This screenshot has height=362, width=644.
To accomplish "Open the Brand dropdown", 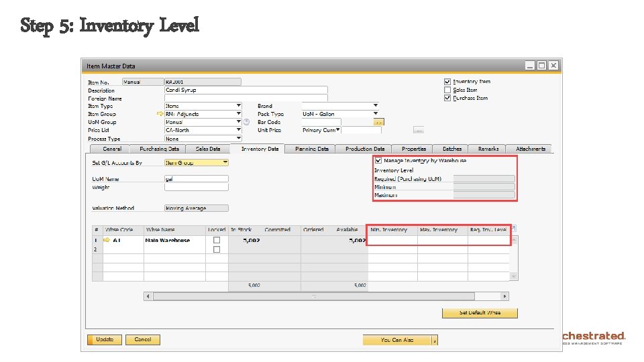I will 376,106.
